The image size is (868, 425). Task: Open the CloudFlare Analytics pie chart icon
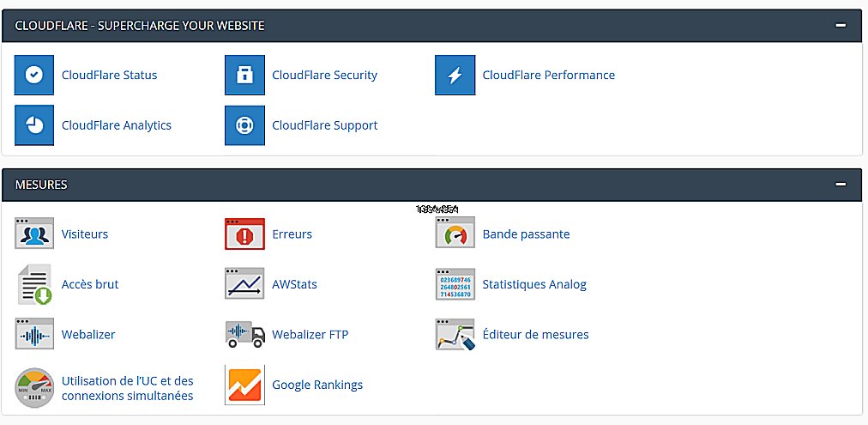[34, 125]
